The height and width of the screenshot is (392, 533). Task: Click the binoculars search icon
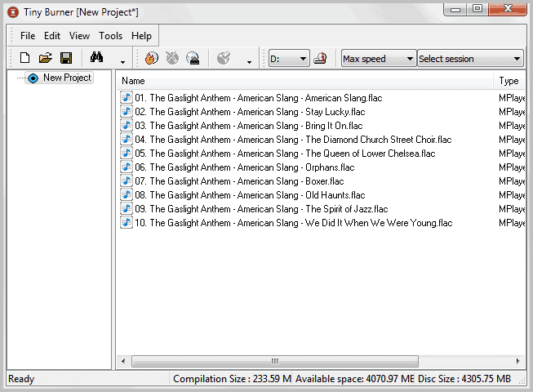click(96, 57)
